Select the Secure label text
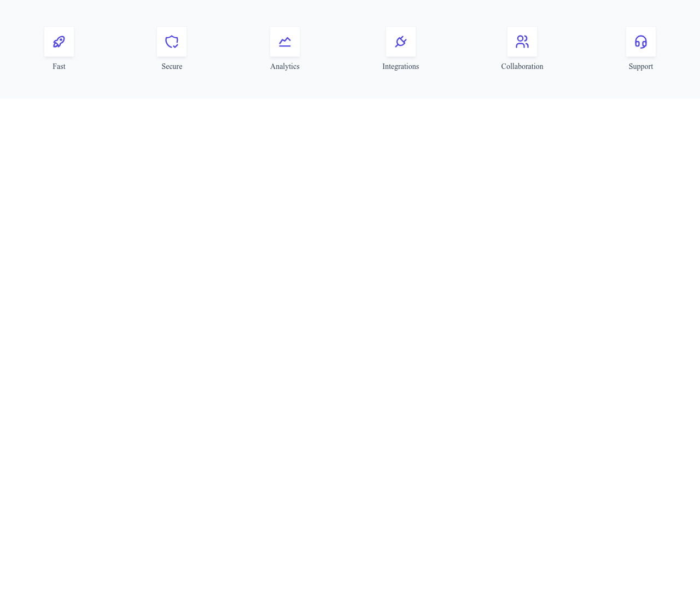The width and height of the screenshot is (700, 591). [x=172, y=66]
